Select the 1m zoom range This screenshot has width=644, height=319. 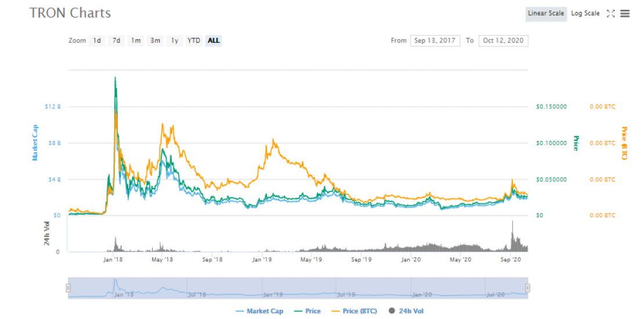point(136,41)
